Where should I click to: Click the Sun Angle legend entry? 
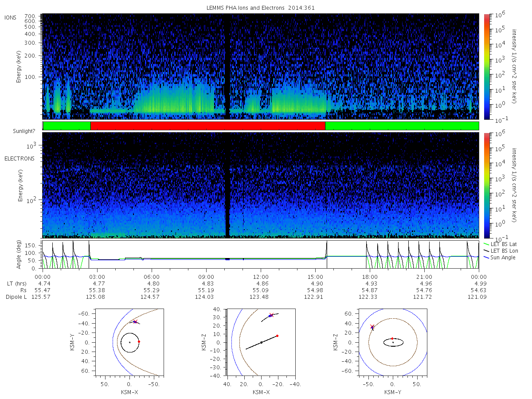[499, 258]
